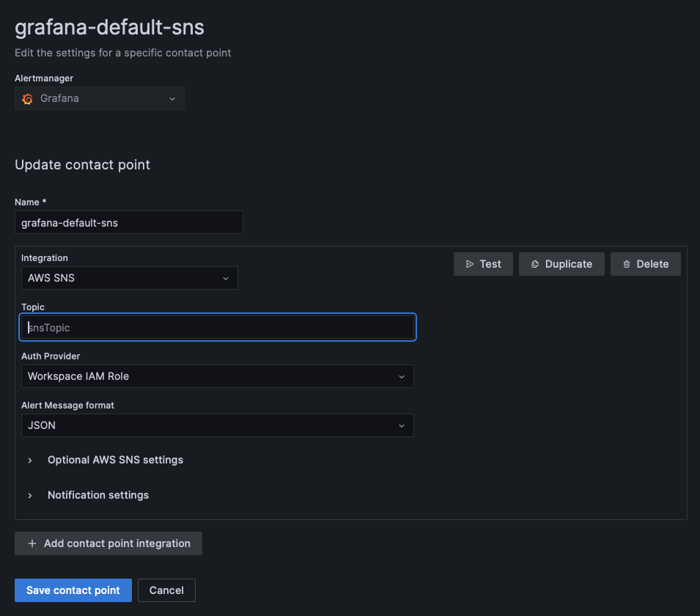Click the Test button

tap(483, 264)
